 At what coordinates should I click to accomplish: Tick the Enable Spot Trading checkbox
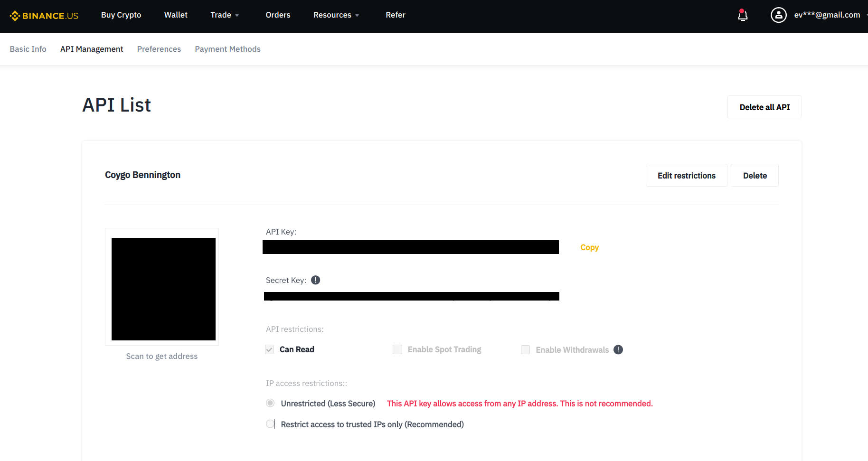click(x=397, y=349)
